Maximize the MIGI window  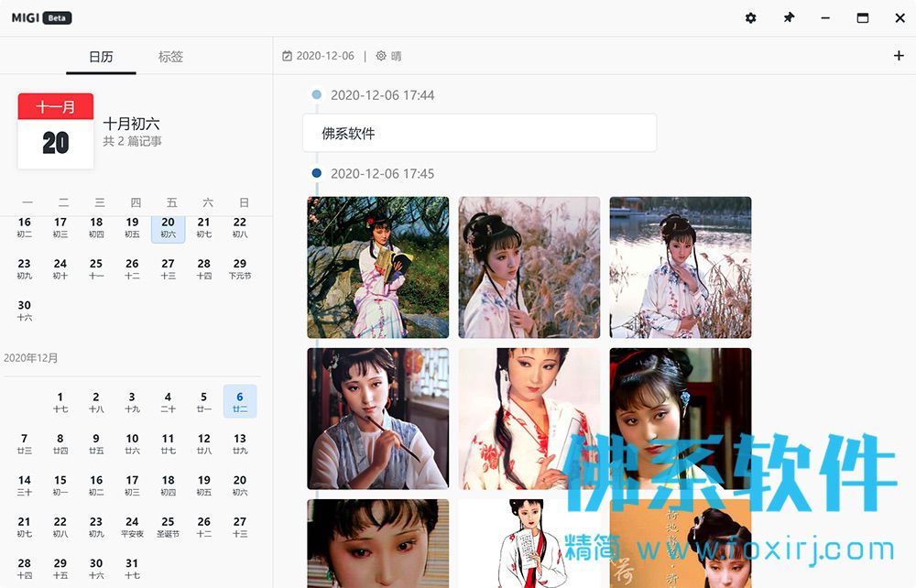click(862, 18)
